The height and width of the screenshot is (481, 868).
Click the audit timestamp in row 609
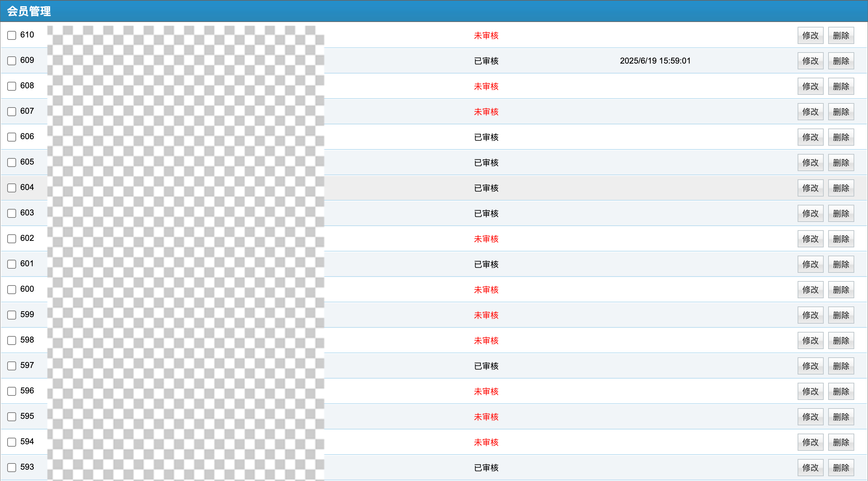pos(655,61)
